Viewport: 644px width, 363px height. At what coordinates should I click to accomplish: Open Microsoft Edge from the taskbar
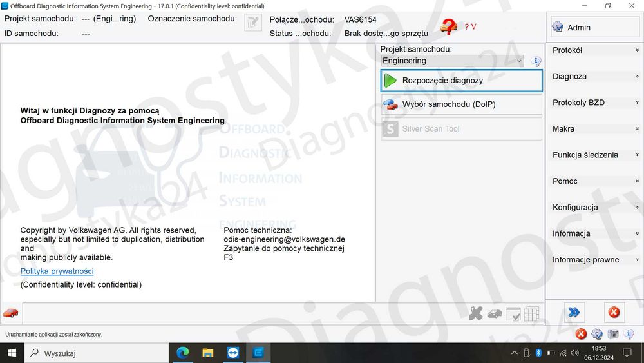[x=182, y=353]
